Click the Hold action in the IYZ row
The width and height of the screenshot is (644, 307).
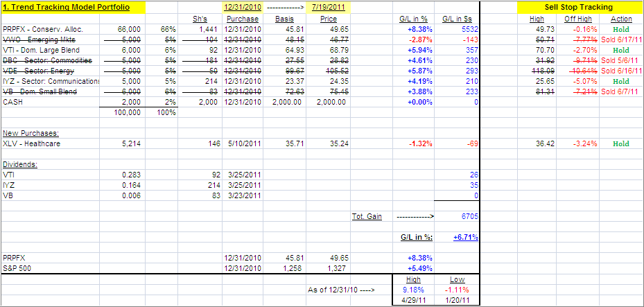click(x=620, y=81)
